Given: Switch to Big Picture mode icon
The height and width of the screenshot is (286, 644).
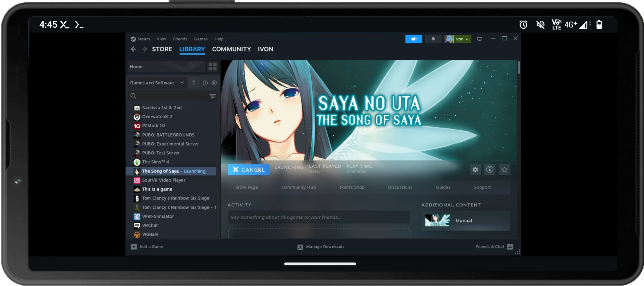Looking at the screenshot, I should (479, 39).
